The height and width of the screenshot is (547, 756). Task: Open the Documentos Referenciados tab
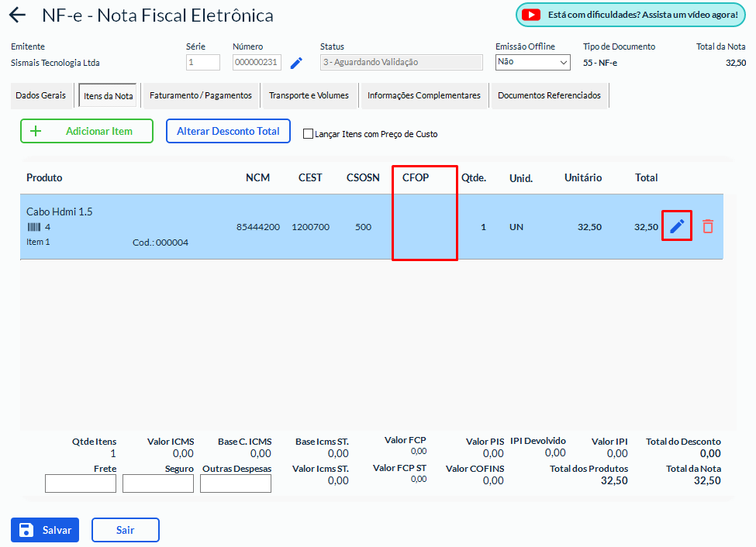click(549, 95)
